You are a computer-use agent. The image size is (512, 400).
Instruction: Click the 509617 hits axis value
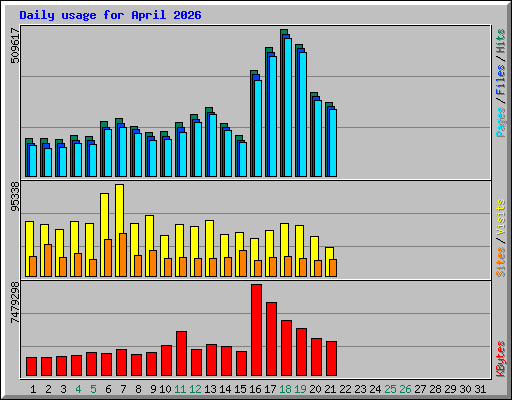[x=15, y=45]
